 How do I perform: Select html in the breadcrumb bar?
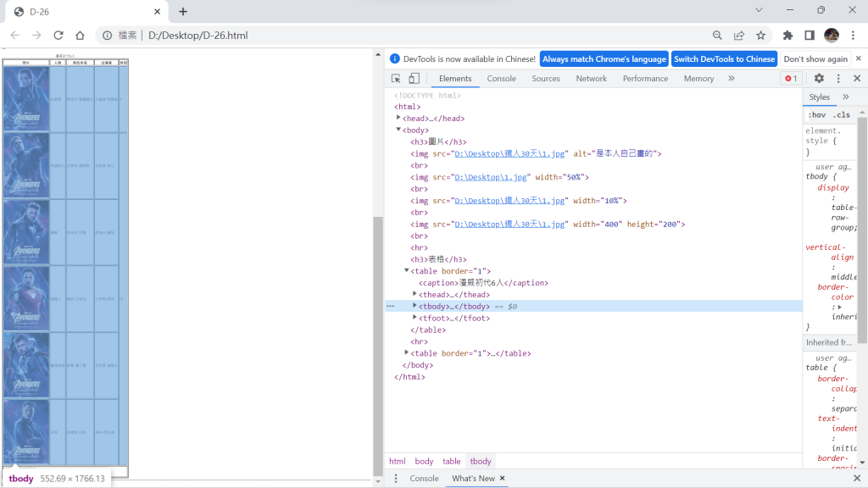[x=397, y=461]
